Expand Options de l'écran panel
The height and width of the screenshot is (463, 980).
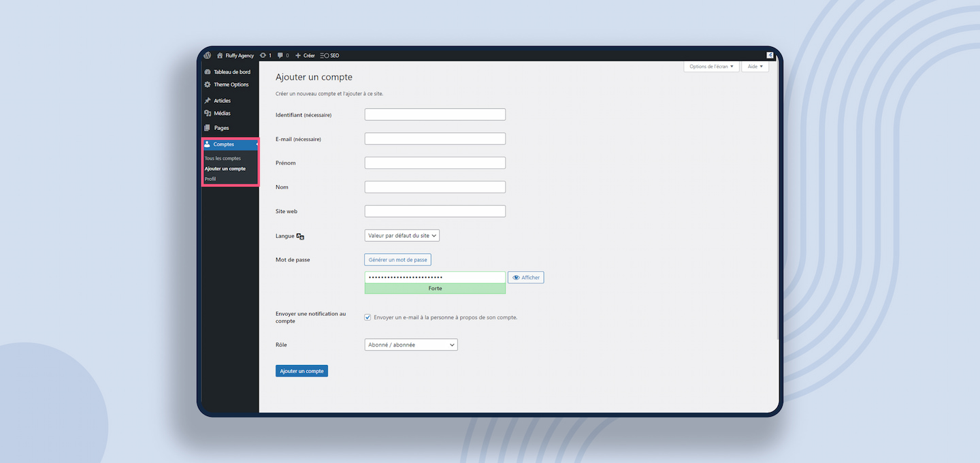(711, 67)
